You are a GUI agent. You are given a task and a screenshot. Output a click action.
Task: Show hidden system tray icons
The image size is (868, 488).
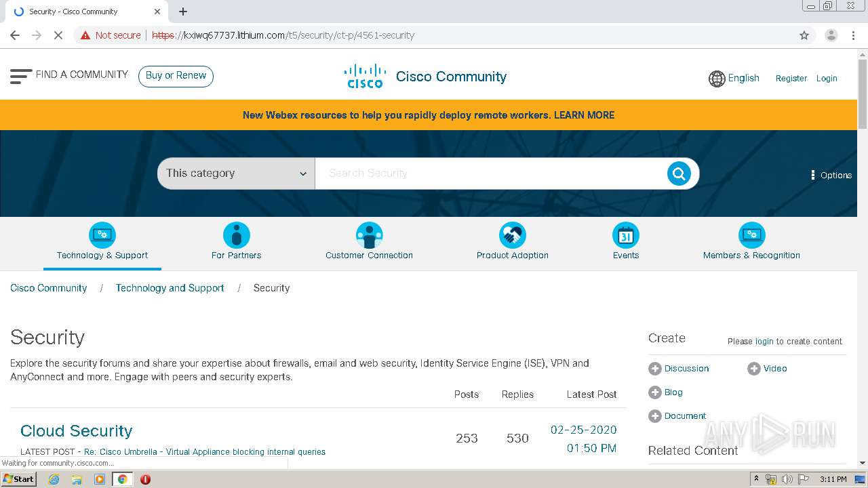[x=756, y=479]
